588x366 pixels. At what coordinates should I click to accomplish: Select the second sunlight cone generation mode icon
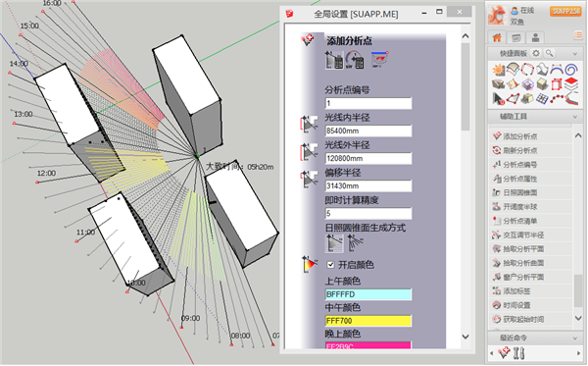(355, 242)
